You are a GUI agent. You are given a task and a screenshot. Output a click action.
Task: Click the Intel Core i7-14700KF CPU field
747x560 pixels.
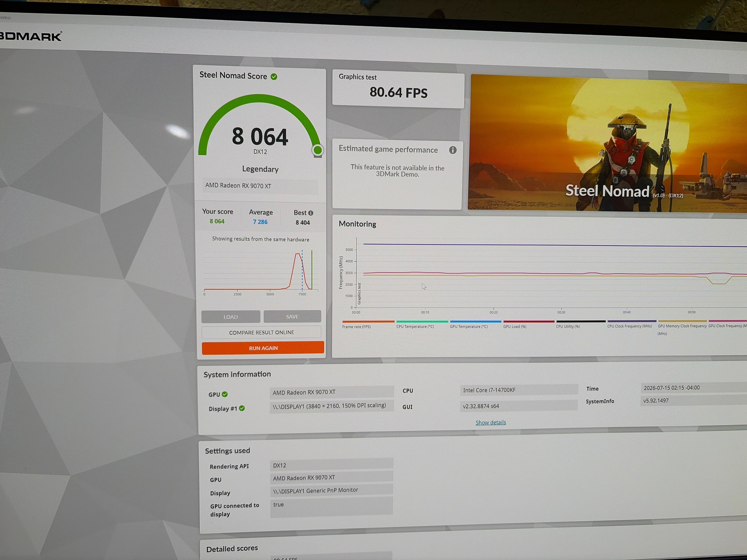[519, 390]
